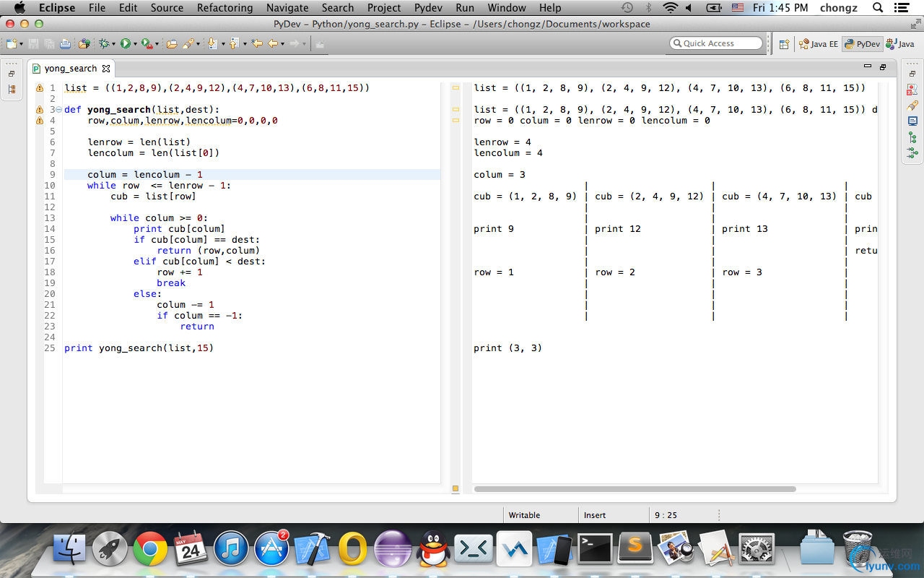924x578 pixels.
Task: Click the Next Annotation icon
Action: tap(212, 44)
